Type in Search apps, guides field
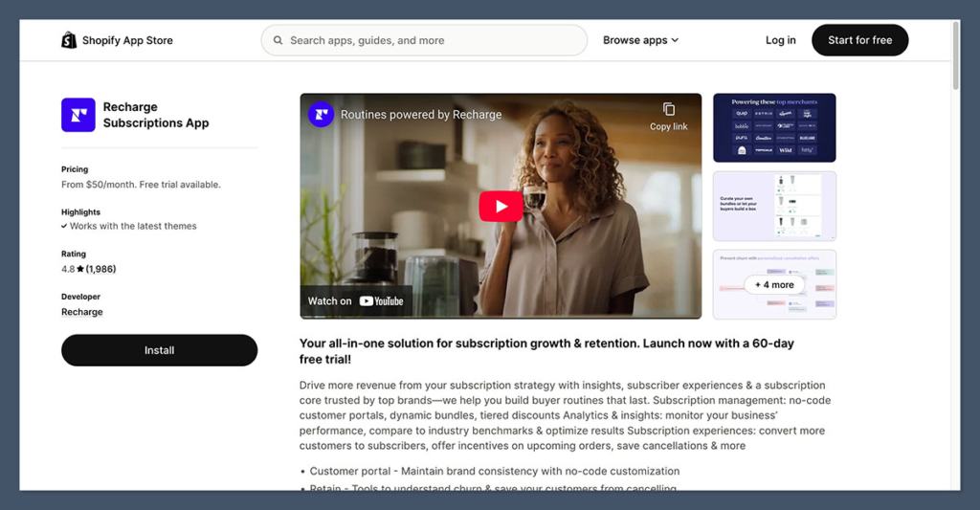980x510 pixels. 431,40
